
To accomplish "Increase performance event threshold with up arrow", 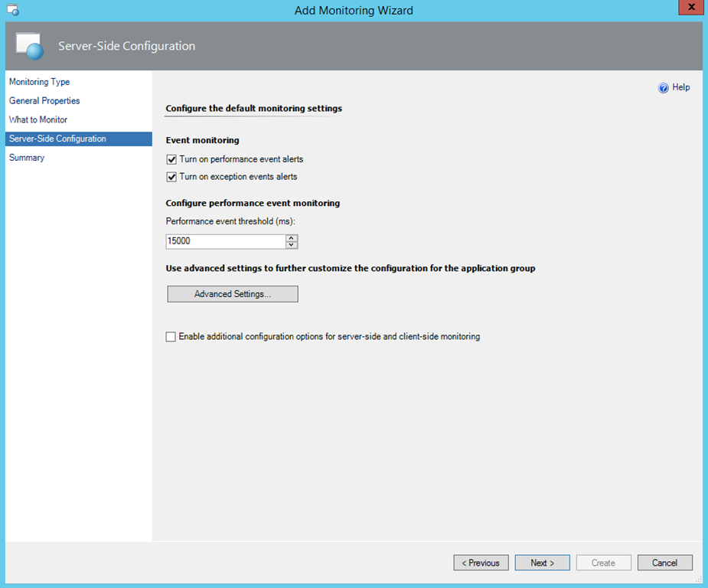I will 292,237.
